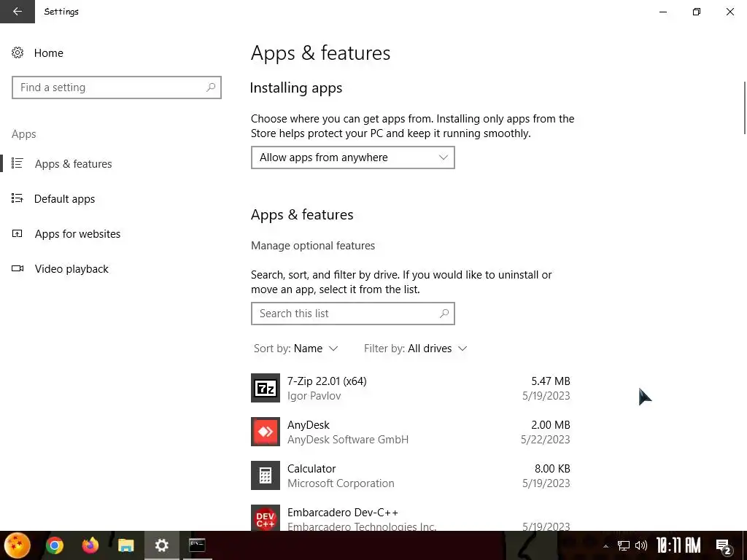Open the network status tray icon

(624, 545)
